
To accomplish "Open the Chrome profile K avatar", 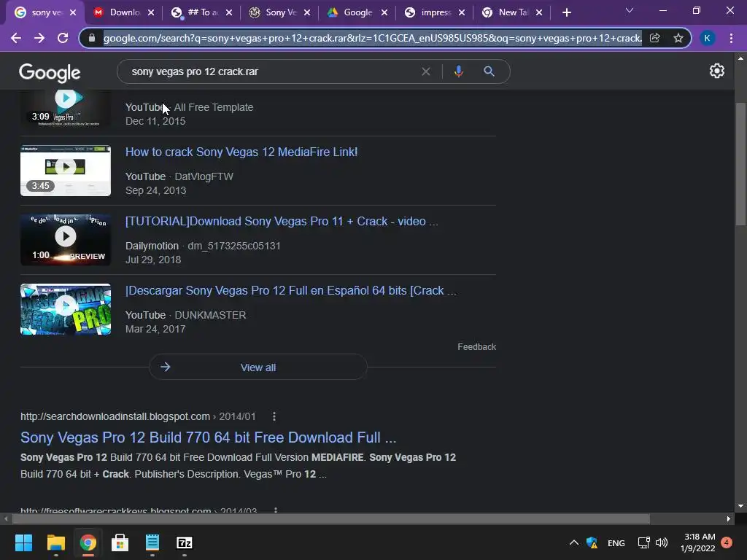I will 708,38.
